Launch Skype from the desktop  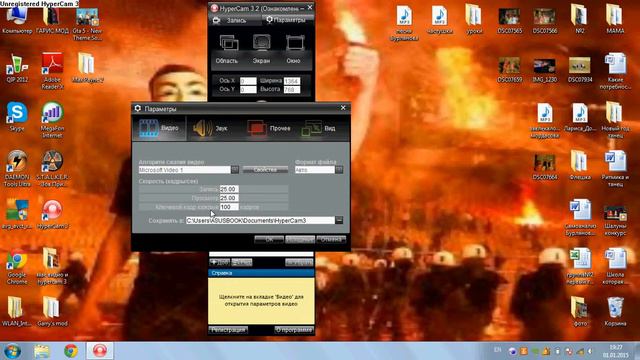17,117
